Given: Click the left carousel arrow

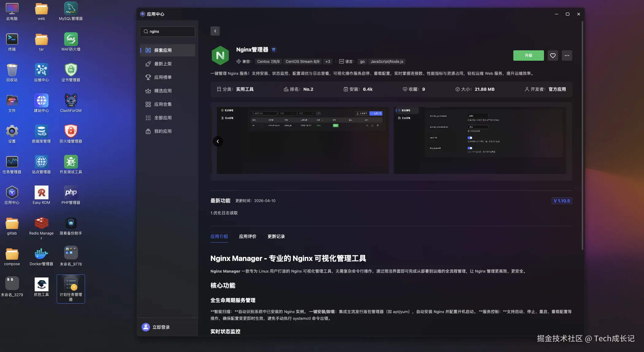Looking at the screenshot, I should pos(218,141).
